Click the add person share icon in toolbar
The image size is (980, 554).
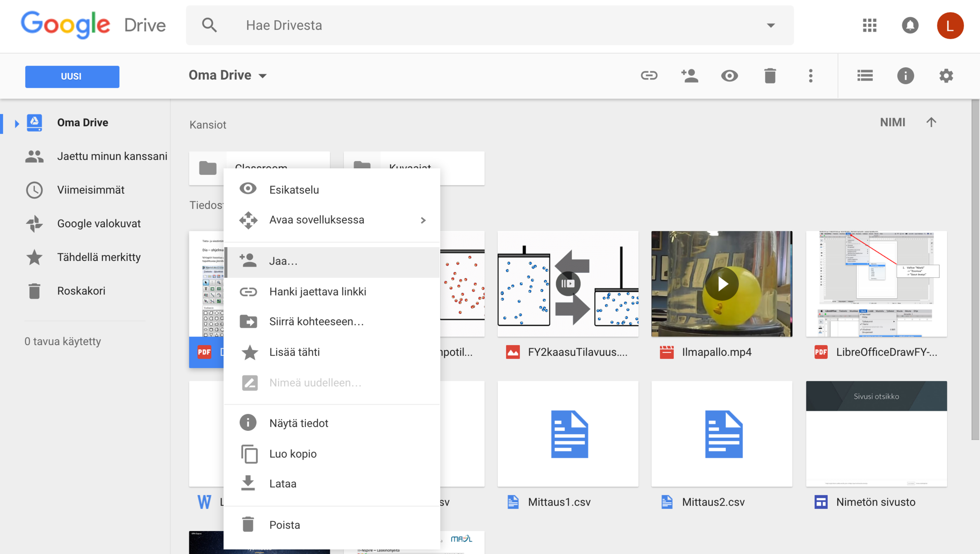[689, 76]
